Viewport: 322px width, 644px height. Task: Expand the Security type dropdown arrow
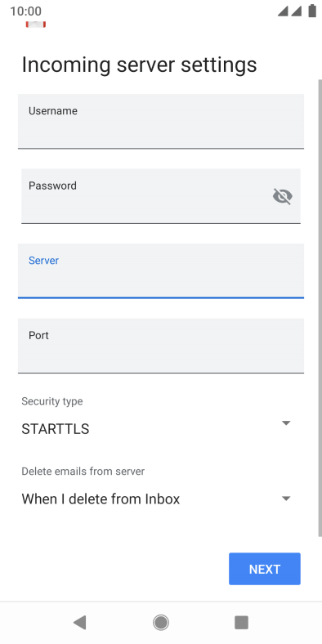pyautogui.click(x=286, y=423)
